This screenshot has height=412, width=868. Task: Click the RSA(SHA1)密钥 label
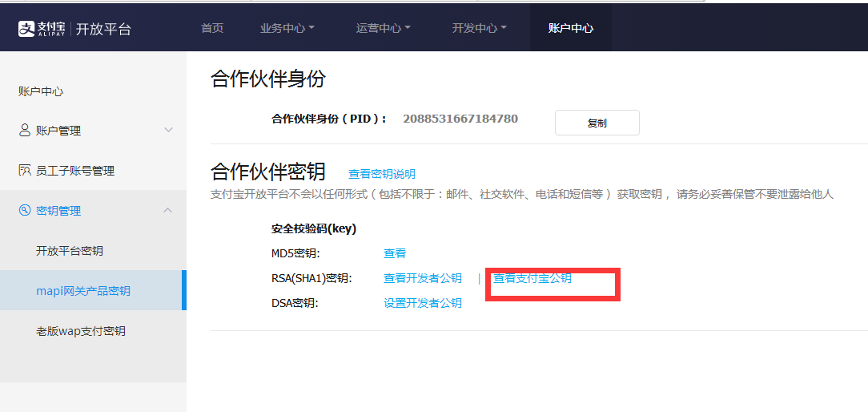pyautogui.click(x=311, y=278)
